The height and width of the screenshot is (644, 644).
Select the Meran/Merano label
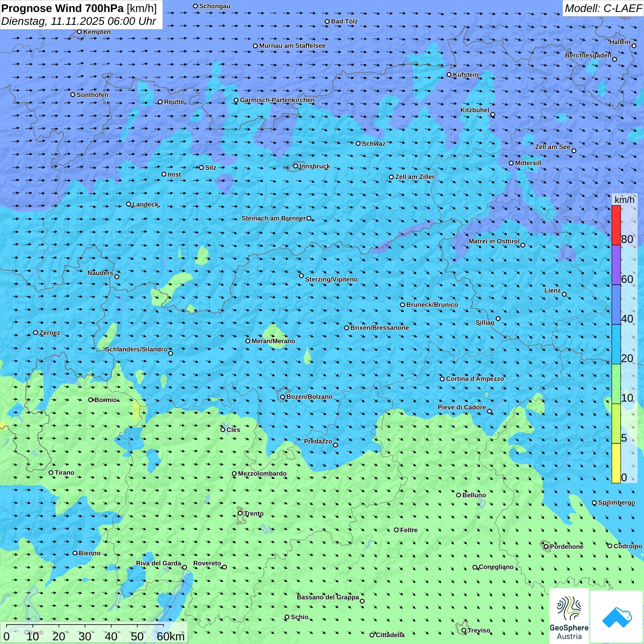[x=273, y=341]
